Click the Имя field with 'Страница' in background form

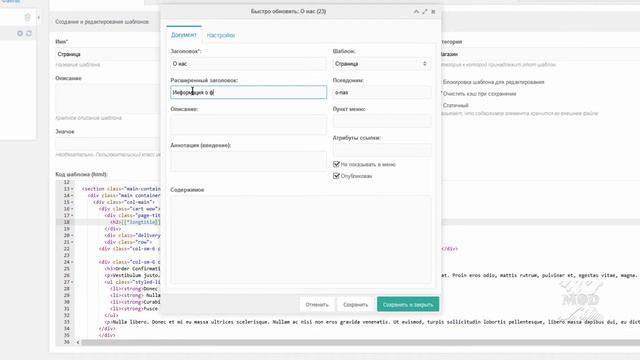(x=108, y=54)
